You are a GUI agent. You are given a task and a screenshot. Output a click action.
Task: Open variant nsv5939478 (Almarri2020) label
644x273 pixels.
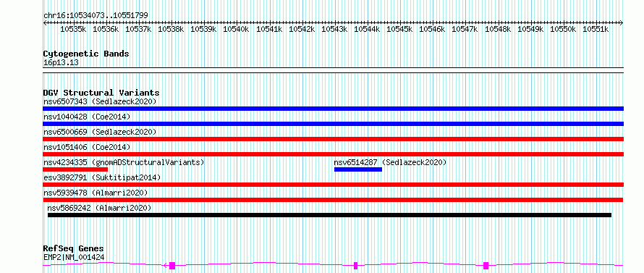pyautogui.click(x=96, y=193)
